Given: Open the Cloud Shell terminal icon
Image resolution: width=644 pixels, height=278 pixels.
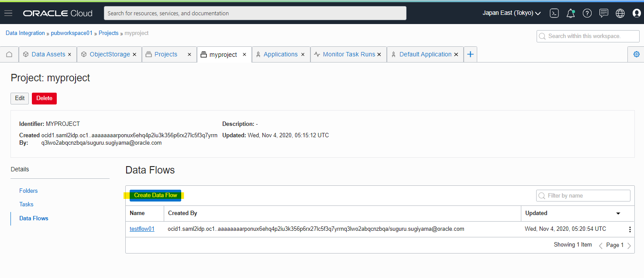Looking at the screenshot, I should 554,13.
